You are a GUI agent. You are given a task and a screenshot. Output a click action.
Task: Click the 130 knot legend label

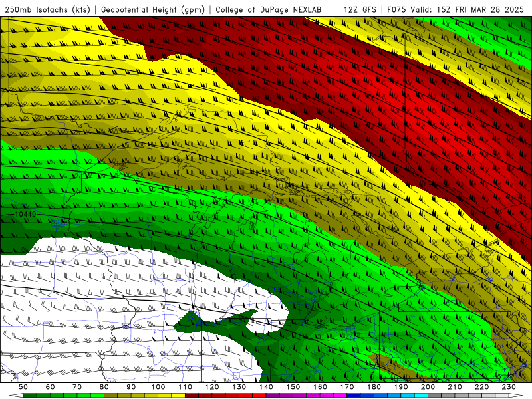pyautogui.click(x=239, y=387)
